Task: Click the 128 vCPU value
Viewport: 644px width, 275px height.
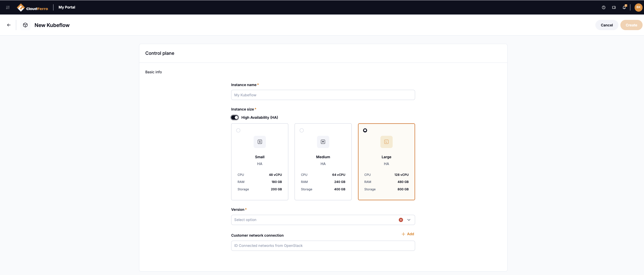Action: 401,175
